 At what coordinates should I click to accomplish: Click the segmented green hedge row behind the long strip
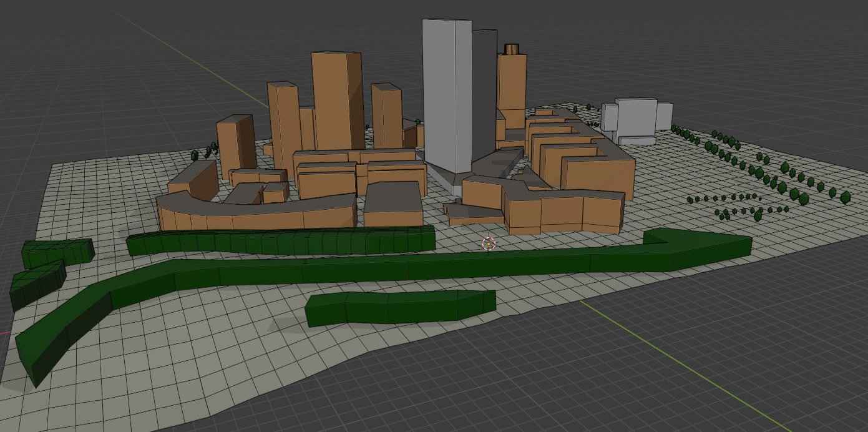tap(281, 242)
